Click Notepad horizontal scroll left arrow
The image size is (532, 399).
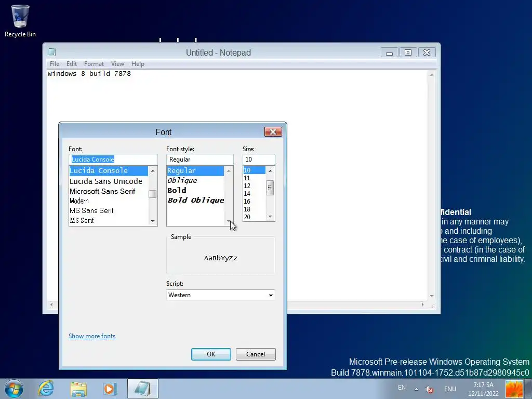tap(51, 304)
